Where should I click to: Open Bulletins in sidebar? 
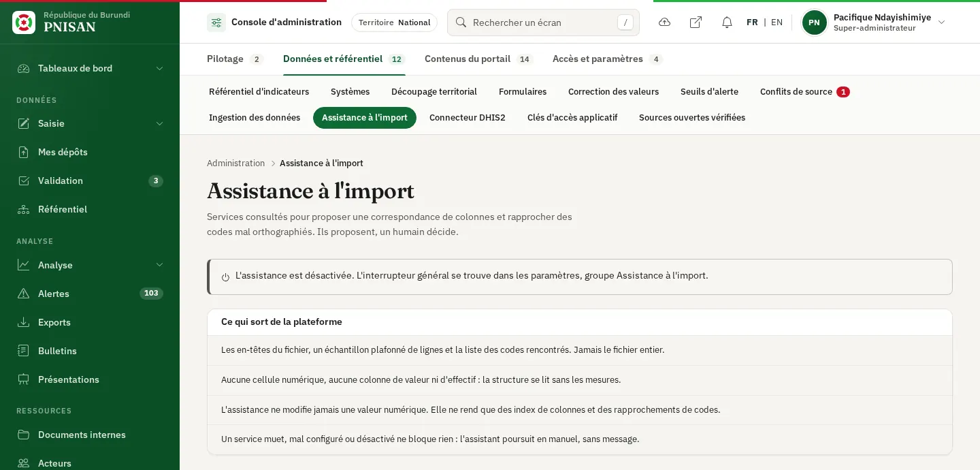click(x=90, y=351)
